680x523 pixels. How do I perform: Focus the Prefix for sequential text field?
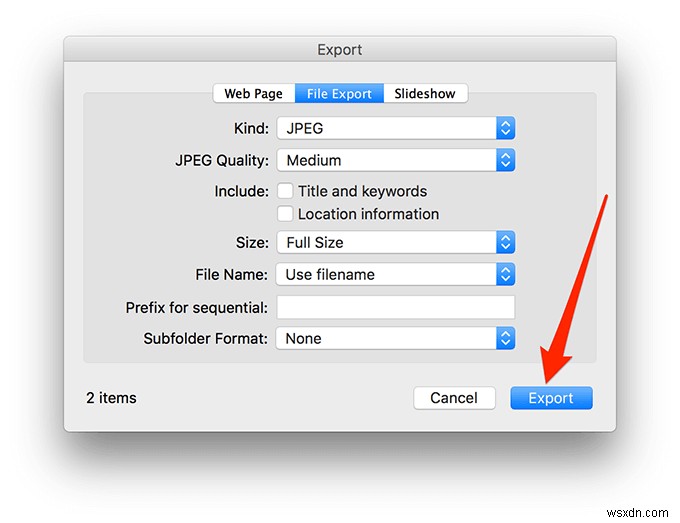pyautogui.click(x=395, y=307)
